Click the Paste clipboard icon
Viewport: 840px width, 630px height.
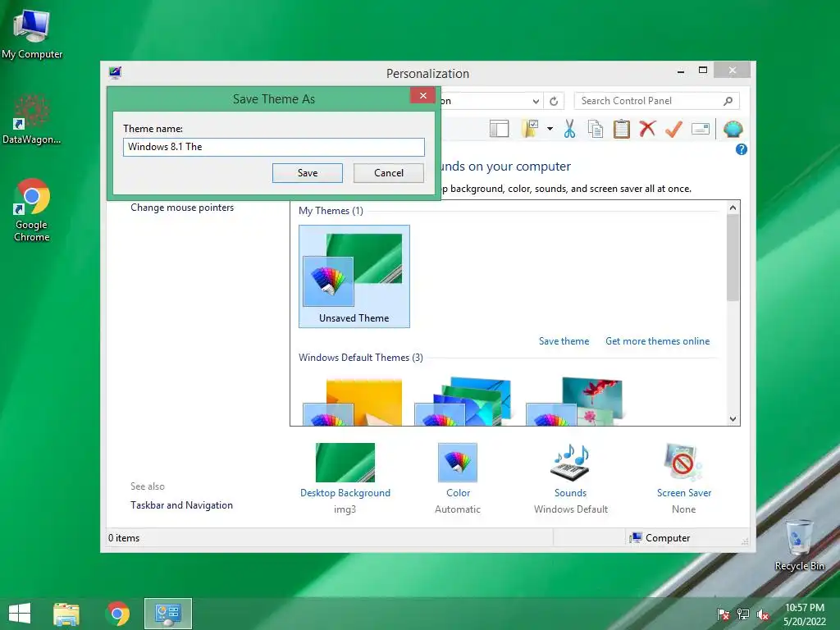tap(622, 129)
